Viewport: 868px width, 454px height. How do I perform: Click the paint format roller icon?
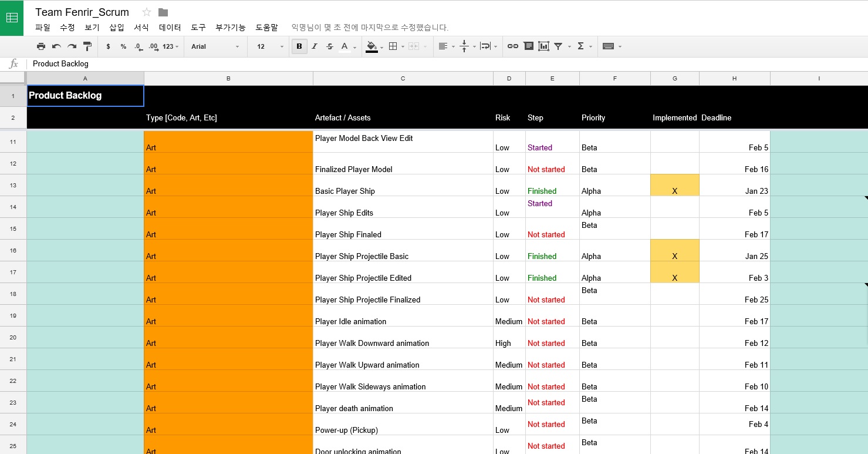coord(87,46)
